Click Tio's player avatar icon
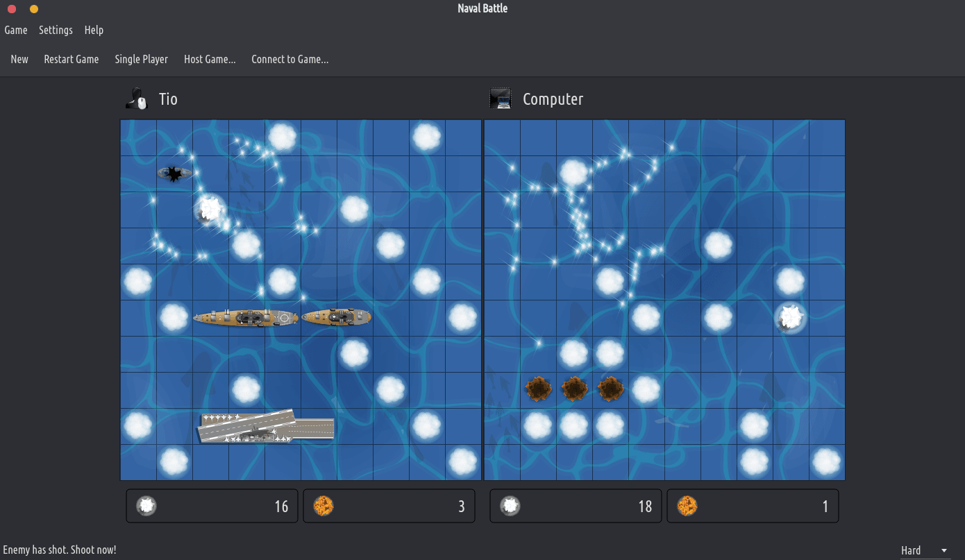The image size is (965, 560). 137,99
